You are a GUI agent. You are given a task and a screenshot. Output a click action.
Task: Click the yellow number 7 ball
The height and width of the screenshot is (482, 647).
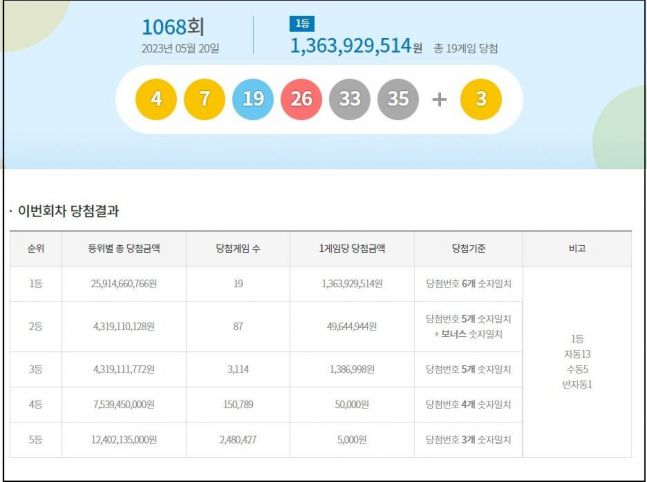click(x=205, y=100)
